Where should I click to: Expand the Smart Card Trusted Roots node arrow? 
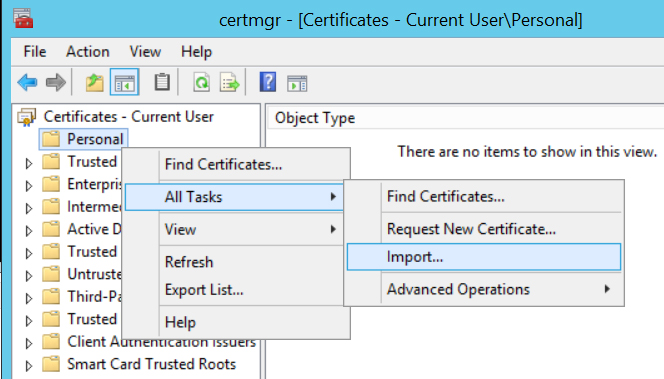tap(28, 365)
